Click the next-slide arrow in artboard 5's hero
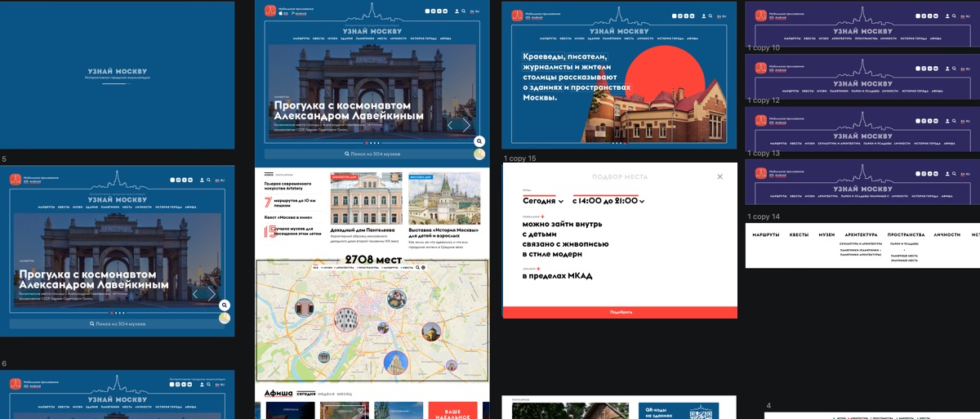 click(x=212, y=294)
